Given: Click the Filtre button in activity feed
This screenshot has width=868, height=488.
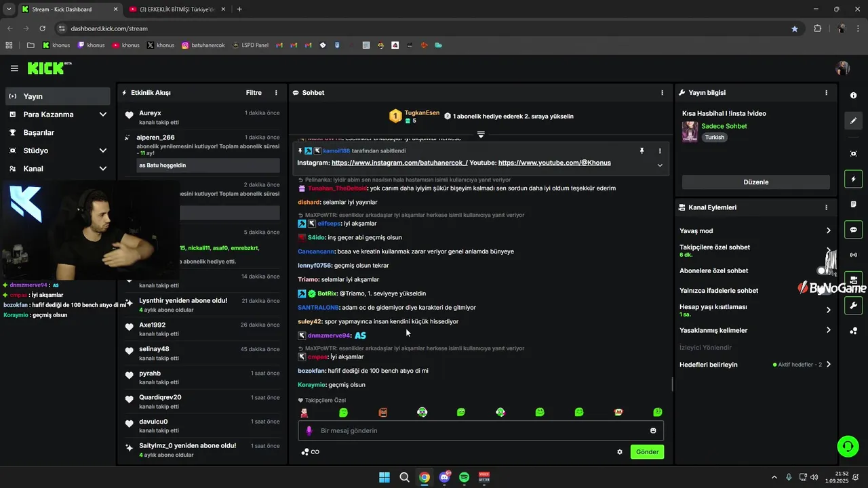Looking at the screenshot, I should pos(254,93).
